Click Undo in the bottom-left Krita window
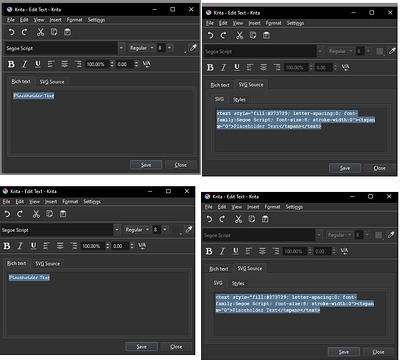Viewport: 400px width, 362px height. pos(7,214)
